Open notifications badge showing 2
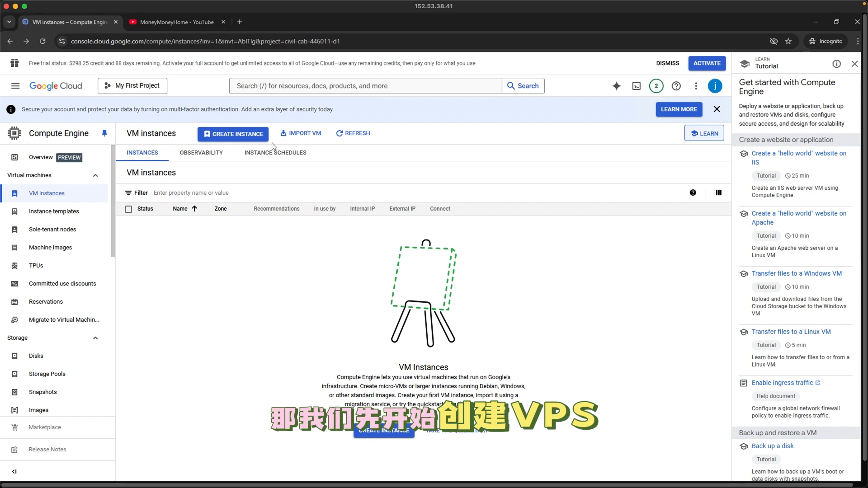 [656, 86]
